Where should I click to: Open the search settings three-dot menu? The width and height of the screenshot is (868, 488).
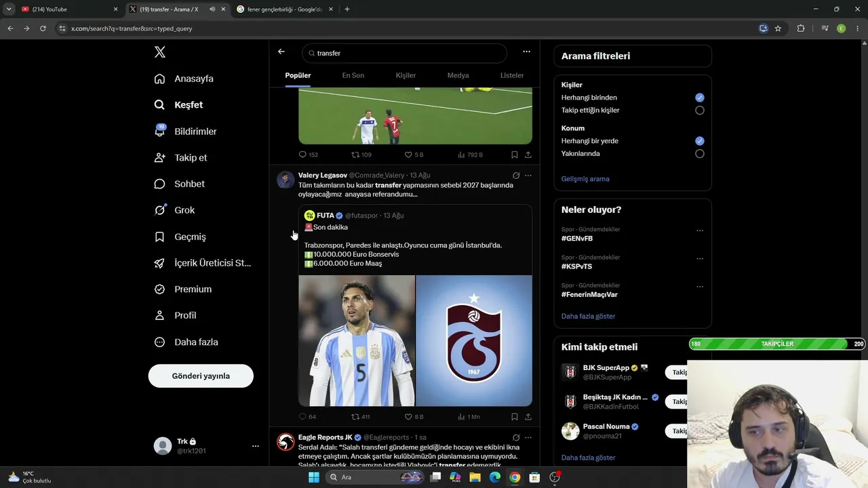(x=526, y=52)
